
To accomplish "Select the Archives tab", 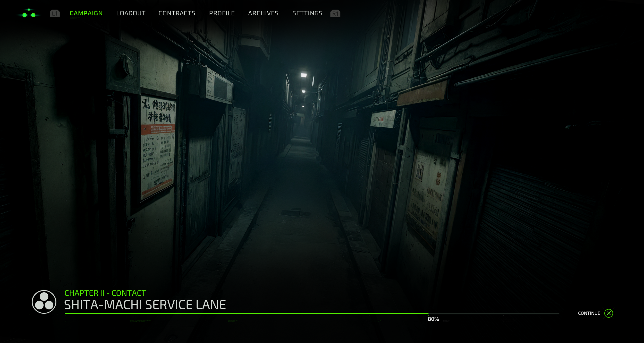I will pyautogui.click(x=263, y=13).
